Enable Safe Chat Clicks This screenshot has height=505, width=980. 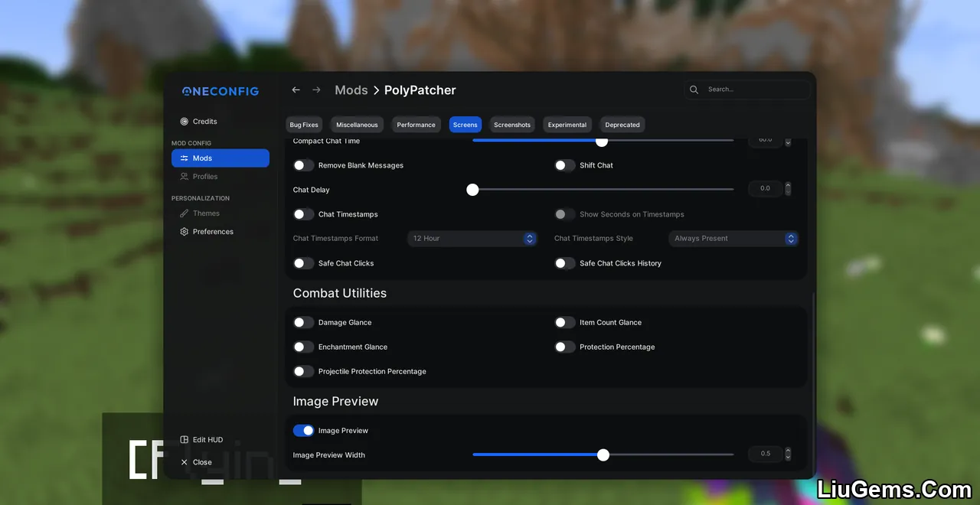[x=304, y=263]
